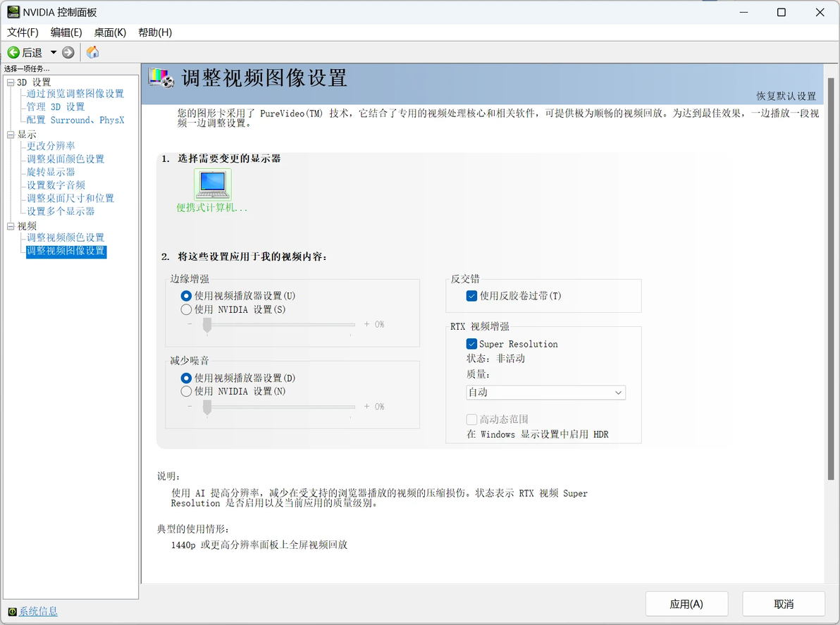
Task: Click the video image settings header icon
Action: pos(161,78)
